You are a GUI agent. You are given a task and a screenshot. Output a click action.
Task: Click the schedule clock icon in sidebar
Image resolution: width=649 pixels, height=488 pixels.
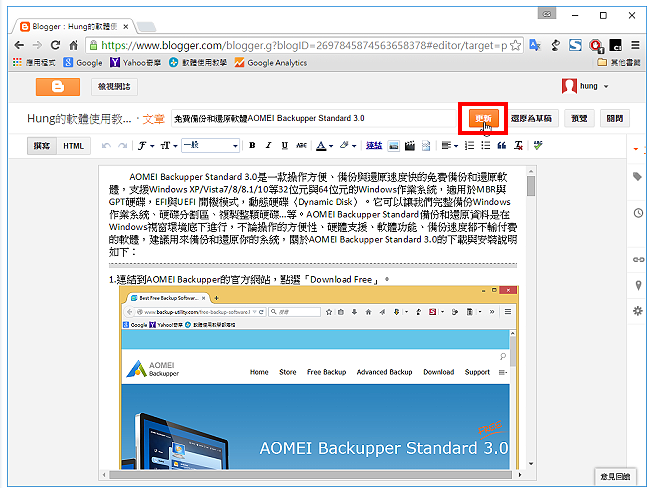click(x=638, y=213)
